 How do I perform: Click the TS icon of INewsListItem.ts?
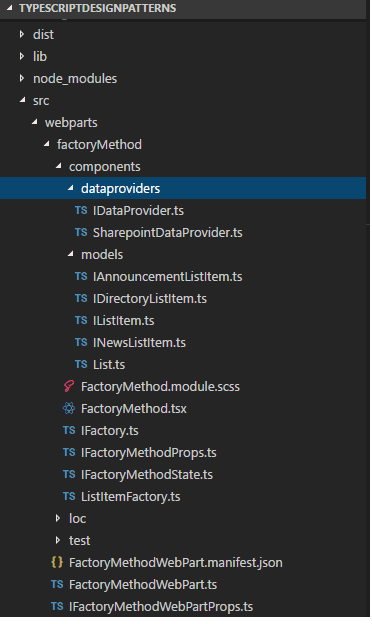click(x=81, y=342)
